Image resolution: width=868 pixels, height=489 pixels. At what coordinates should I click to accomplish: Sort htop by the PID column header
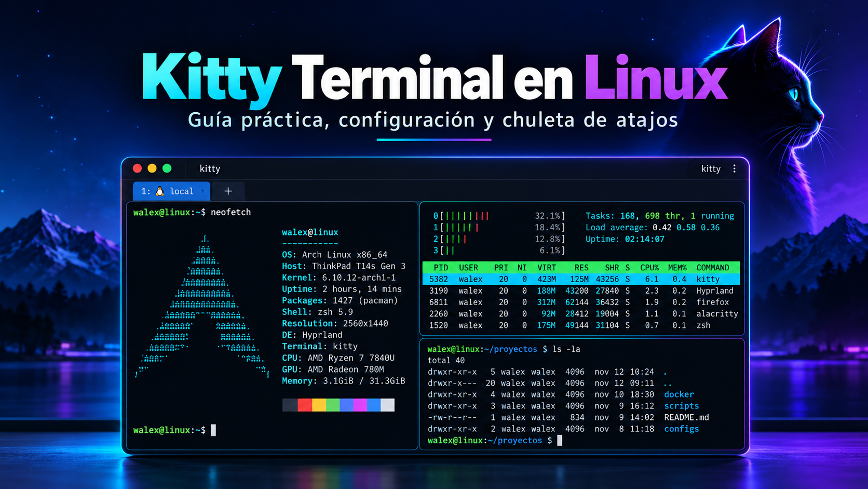click(x=441, y=268)
